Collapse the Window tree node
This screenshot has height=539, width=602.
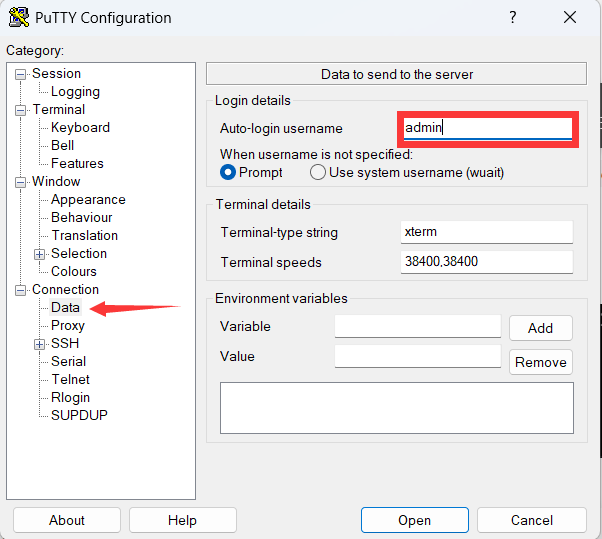point(21,182)
